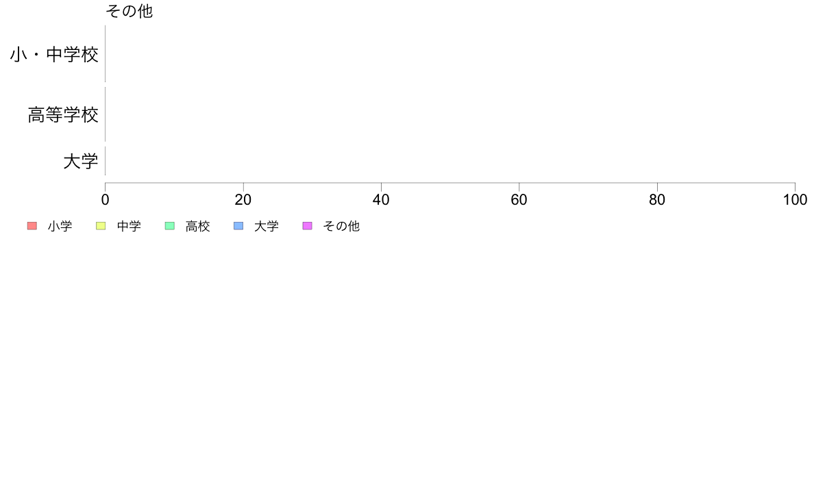Click the green 高校 legend swatch
This screenshot has width=814, height=504.
pos(170,226)
